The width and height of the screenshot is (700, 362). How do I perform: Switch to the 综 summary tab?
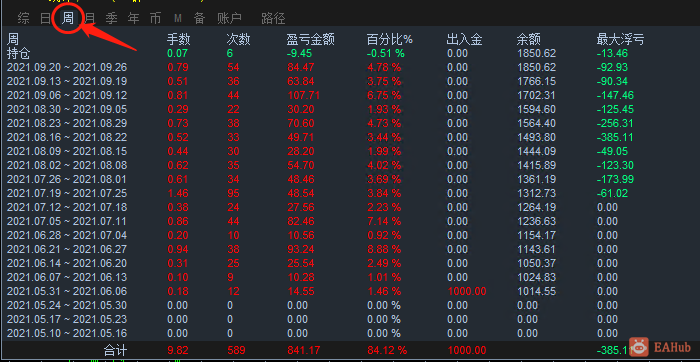tap(23, 18)
